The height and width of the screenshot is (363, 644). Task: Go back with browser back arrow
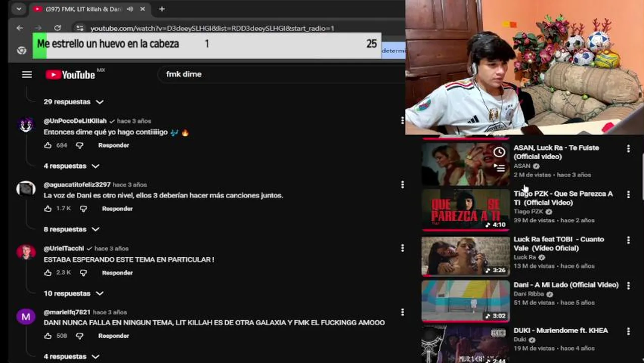[x=20, y=28]
